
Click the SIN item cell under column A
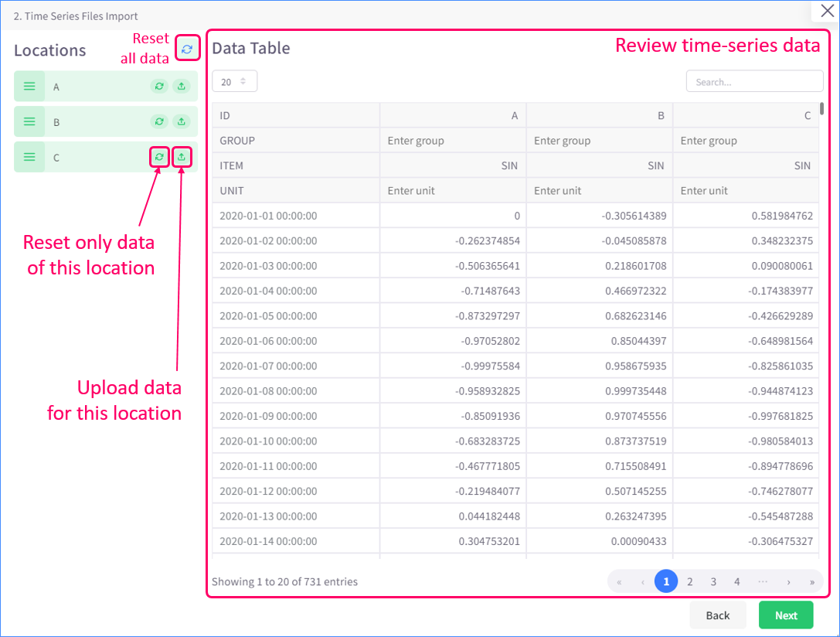point(453,165)
